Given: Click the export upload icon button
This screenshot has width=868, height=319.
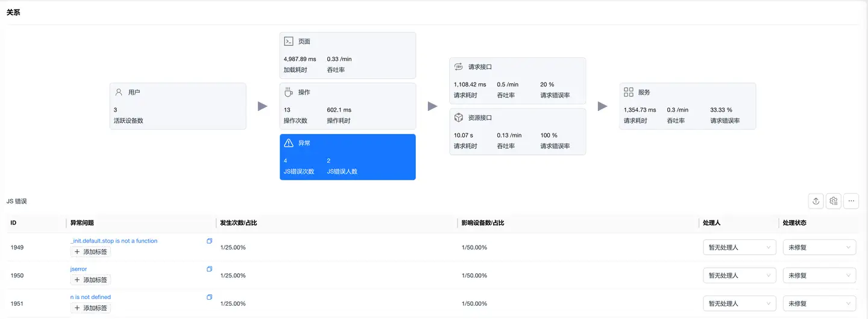Looking at the screenshot, I should click(816, 201).
